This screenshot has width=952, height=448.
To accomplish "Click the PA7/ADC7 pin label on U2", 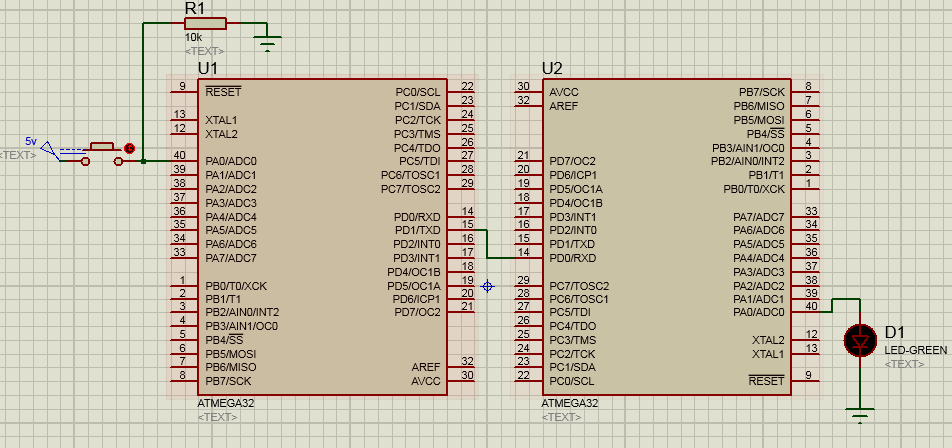I will click(758, 217).
